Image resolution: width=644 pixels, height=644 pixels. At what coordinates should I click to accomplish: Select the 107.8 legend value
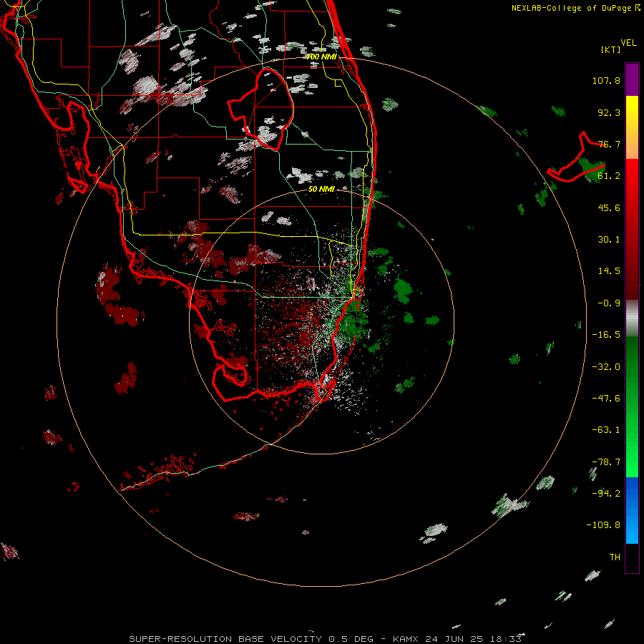(606, 80)
